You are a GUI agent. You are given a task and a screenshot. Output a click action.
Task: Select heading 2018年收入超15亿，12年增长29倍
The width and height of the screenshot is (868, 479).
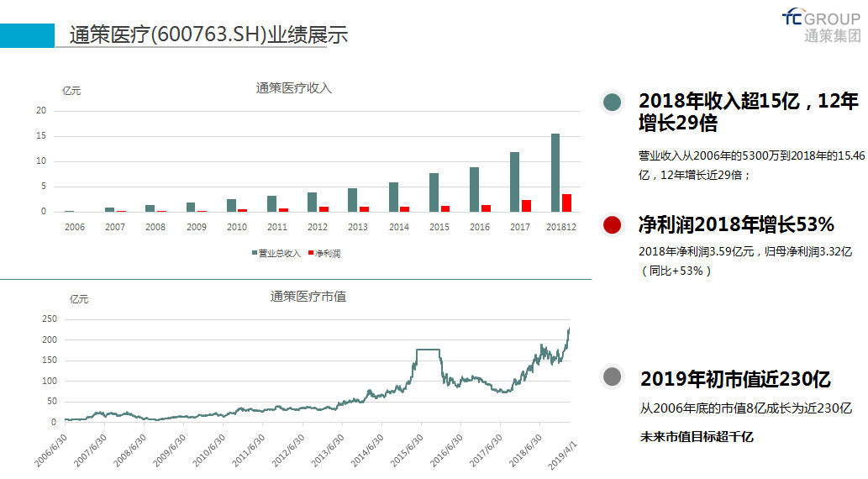click(x=749, y=112)
